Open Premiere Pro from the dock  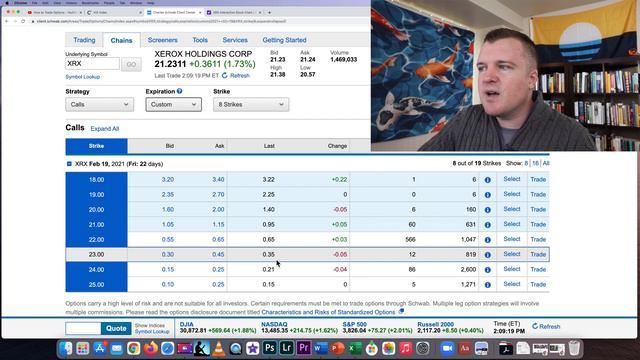coord(304,348)
